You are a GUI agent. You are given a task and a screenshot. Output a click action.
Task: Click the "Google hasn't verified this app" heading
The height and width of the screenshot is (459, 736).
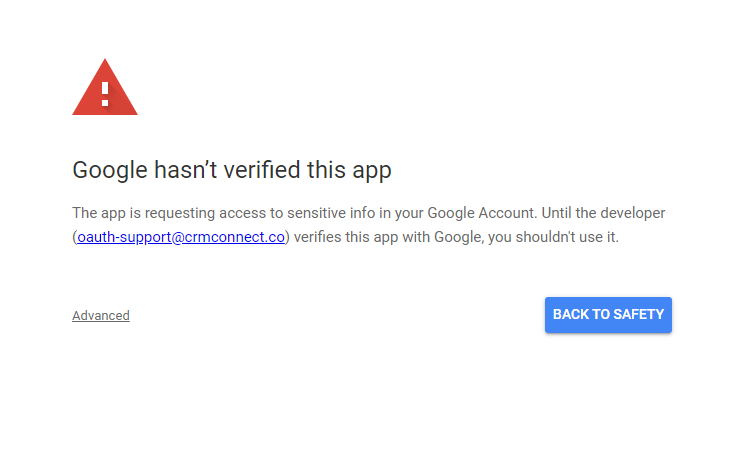[x=232, y=170]
